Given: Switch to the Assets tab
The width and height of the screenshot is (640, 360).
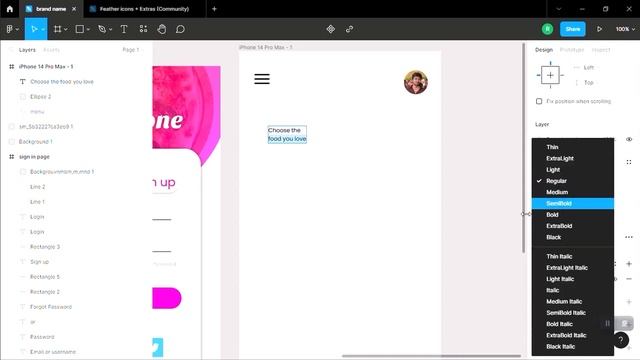Looking at the screenshot, I should [51, 50].
